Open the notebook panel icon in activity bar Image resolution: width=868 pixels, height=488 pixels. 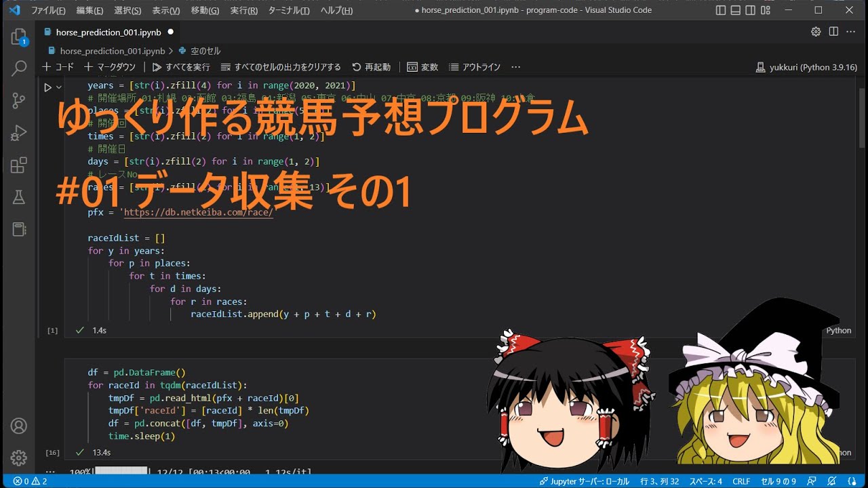(18, 229)
